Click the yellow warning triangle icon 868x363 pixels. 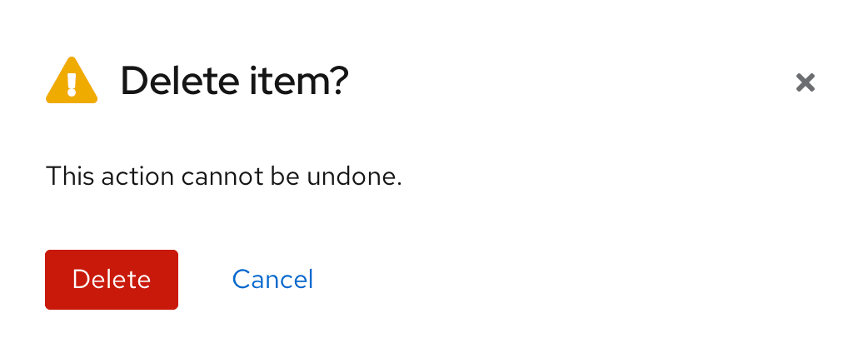pos(72,81)
